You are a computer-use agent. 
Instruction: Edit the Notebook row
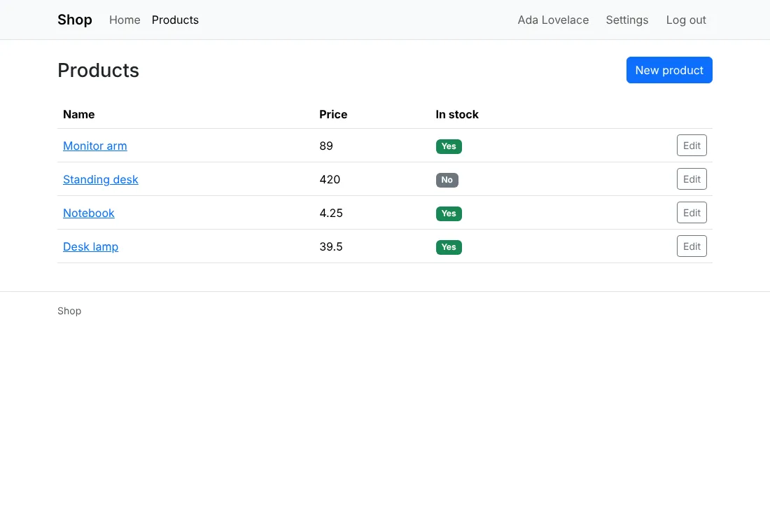692,213
